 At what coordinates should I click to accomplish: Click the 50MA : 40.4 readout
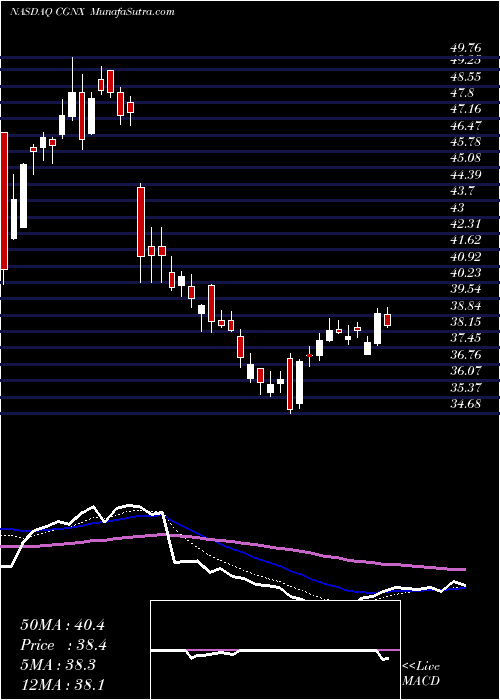click(62, 625)
